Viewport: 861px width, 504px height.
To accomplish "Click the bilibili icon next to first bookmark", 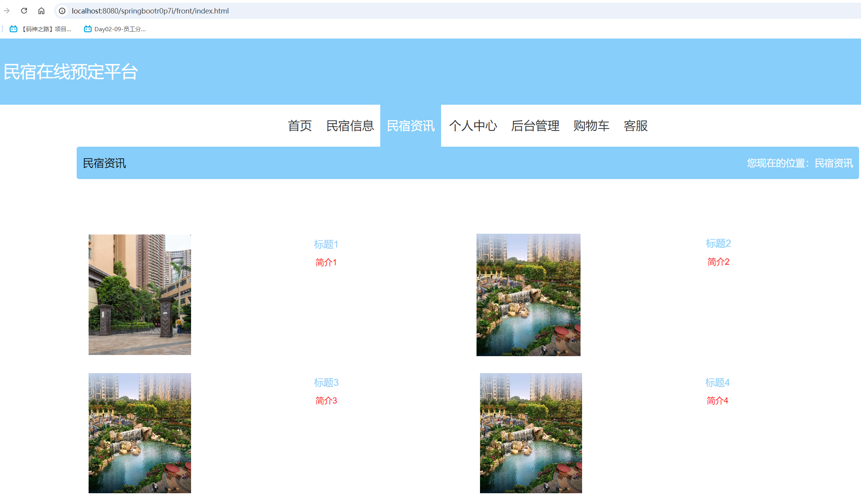I will 13,29.
